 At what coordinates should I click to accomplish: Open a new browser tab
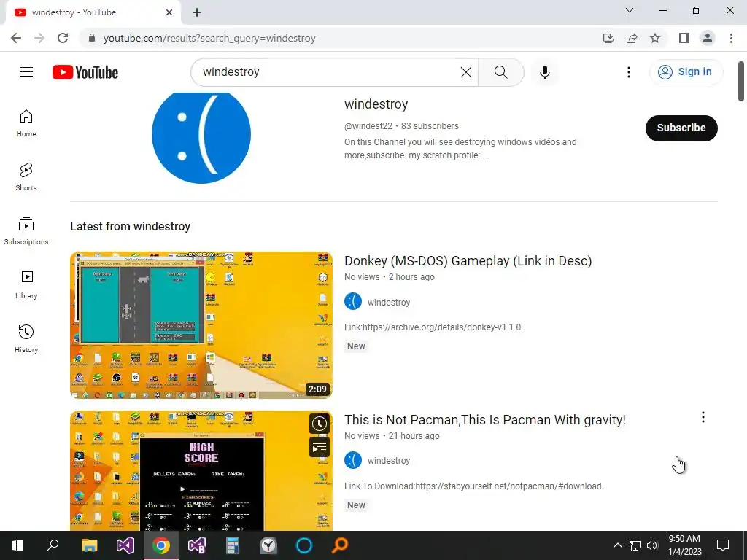(x=197, y=12)
